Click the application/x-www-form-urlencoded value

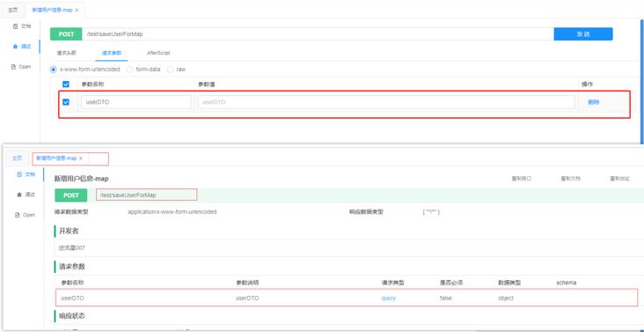172,212
